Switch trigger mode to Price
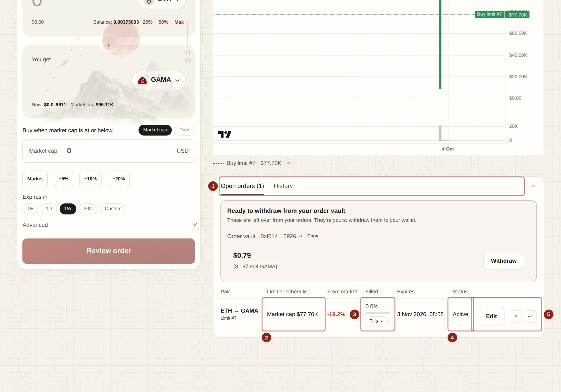Image resolution: width=561 pixels, height=392 pixels. pos(185,130)
